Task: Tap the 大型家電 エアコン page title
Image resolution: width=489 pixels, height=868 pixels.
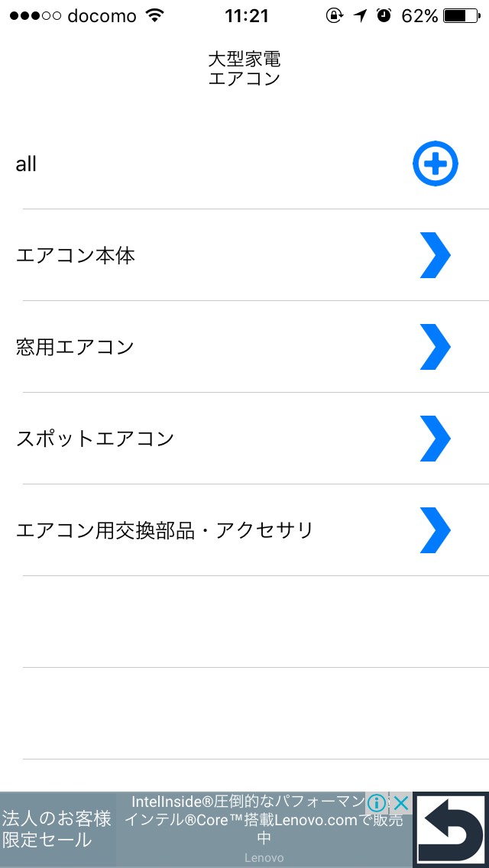Action: click(x=244, y=69)
